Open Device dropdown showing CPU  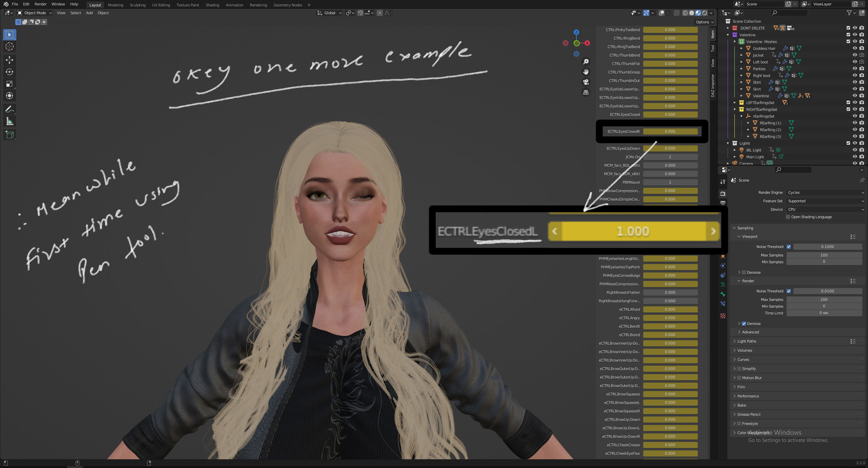(825, 209)
